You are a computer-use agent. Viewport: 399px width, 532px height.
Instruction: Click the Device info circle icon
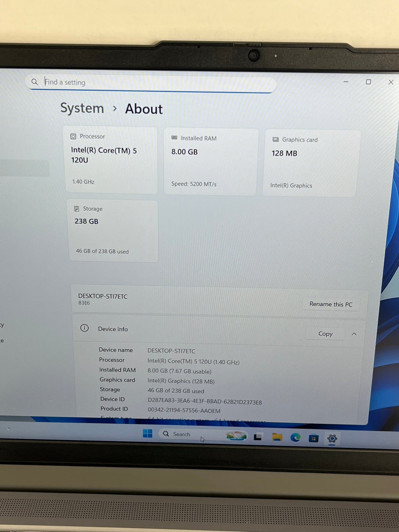coord(84,328)
